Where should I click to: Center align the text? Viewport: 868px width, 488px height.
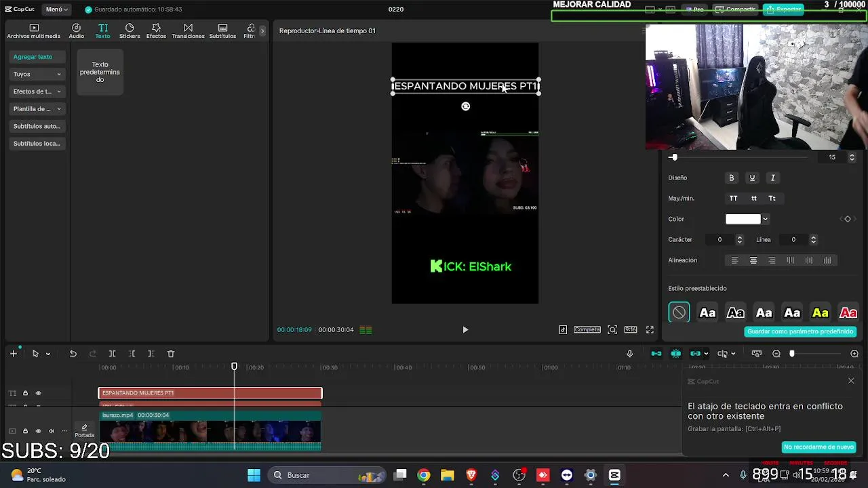tap(753, 260)
